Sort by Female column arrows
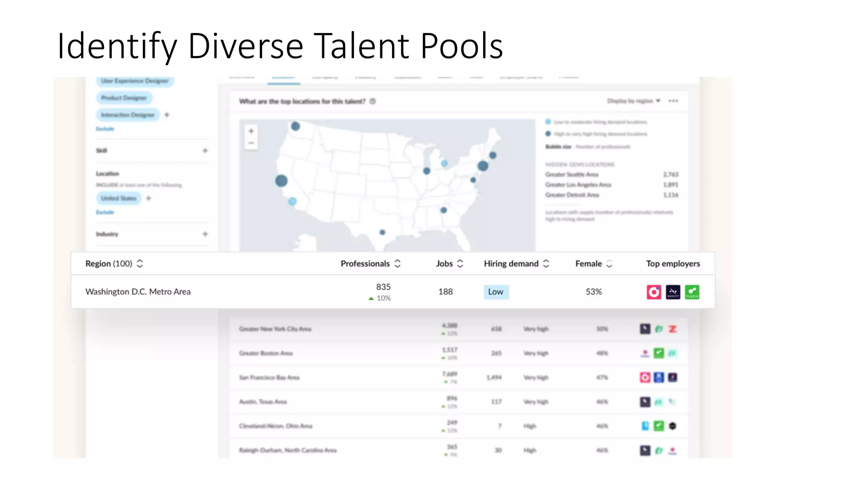 point(609,263)
